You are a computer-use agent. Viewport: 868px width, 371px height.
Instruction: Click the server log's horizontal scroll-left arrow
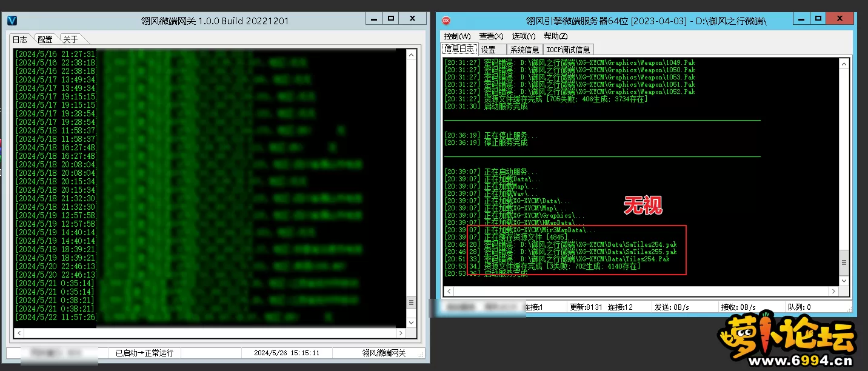[449, 292]
